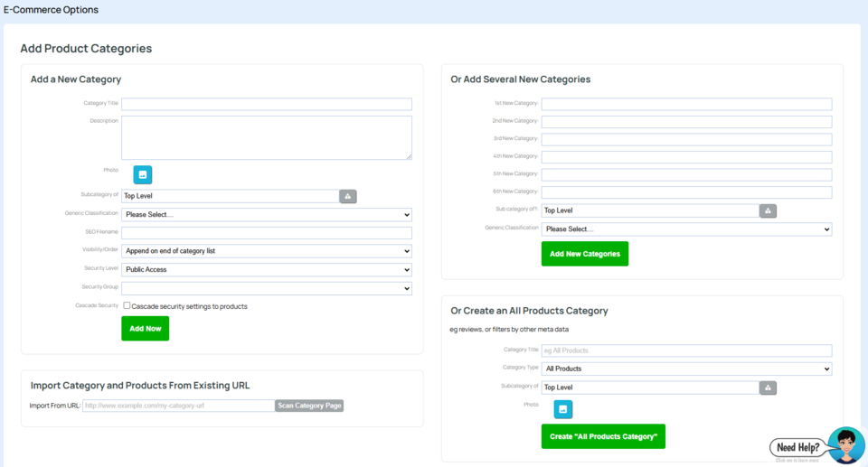The image size is (868, 467).
Task: Open Generic Classification dropdown in Several New Categories
Action: (686, 229)
